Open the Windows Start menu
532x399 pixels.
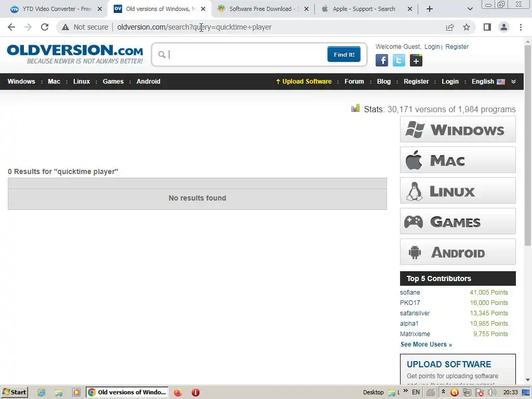coord(14,392)
